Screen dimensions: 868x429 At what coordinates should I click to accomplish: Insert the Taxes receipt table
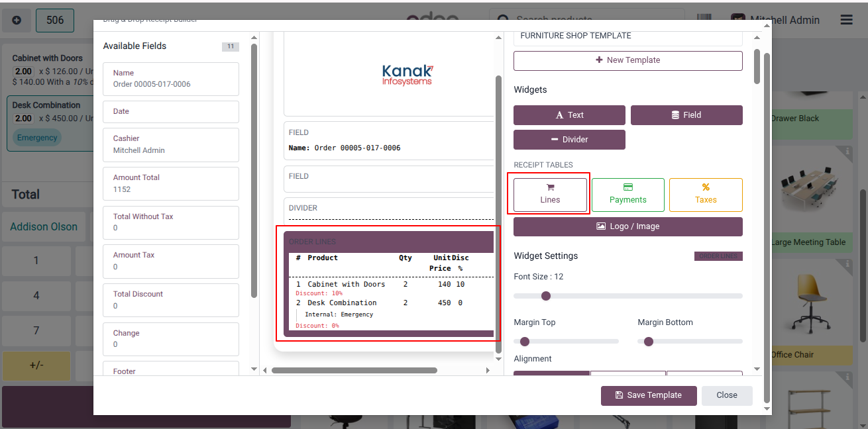click(706, 194)
